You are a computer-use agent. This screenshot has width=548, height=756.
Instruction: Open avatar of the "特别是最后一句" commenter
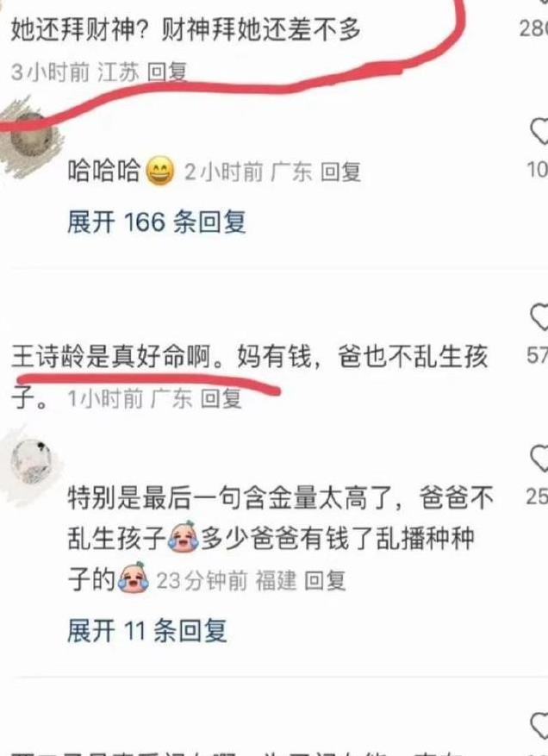[31, 461]
